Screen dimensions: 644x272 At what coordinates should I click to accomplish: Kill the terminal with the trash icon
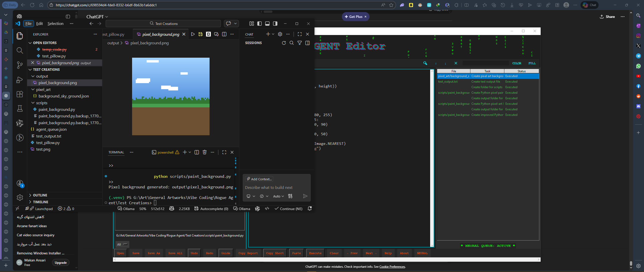coord(205,152)
